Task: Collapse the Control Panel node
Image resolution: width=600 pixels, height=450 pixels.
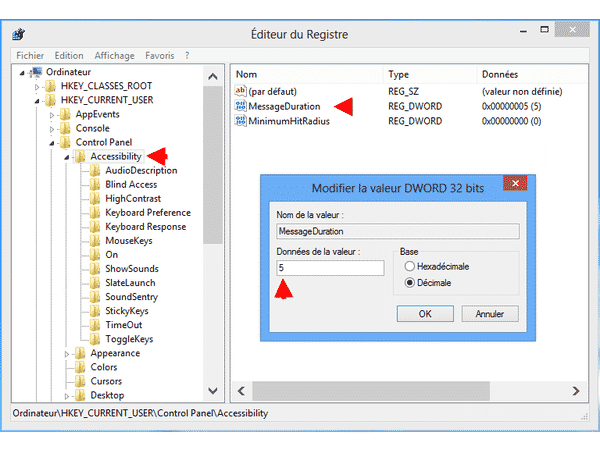Action: point(52,143)
